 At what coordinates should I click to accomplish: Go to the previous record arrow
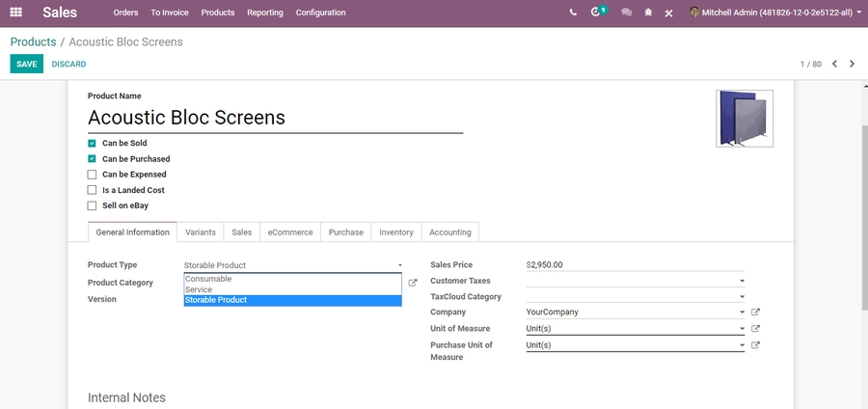coord(834,65)
